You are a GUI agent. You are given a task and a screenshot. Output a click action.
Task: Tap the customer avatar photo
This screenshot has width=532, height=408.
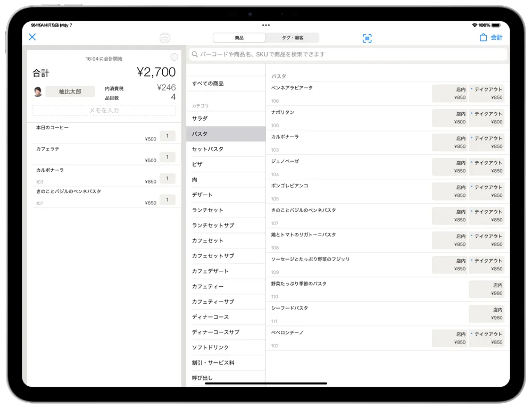coord(38,91)
